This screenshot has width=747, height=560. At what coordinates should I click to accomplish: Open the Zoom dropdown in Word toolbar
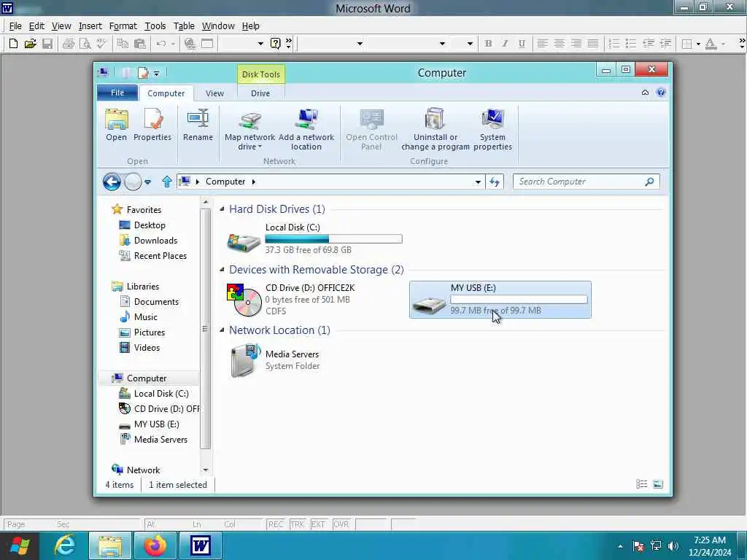click(260, 44)
